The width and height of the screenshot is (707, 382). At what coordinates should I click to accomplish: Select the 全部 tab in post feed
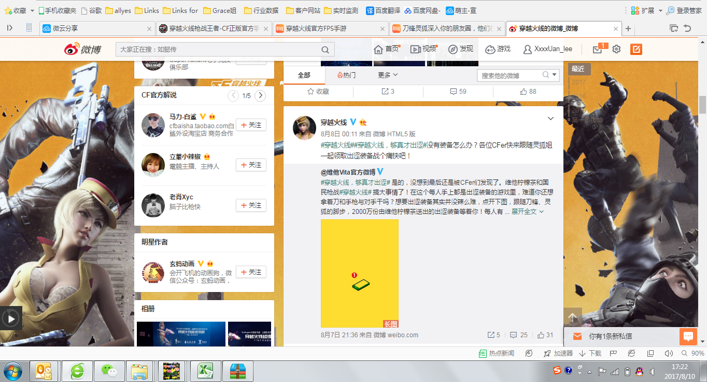(x=304, y=75)
